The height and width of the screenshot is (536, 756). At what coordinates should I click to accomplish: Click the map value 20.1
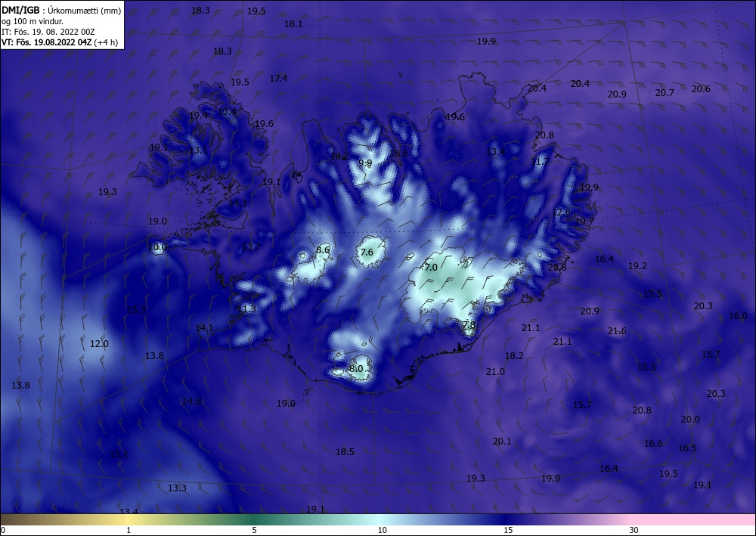(x=502, y=441)
